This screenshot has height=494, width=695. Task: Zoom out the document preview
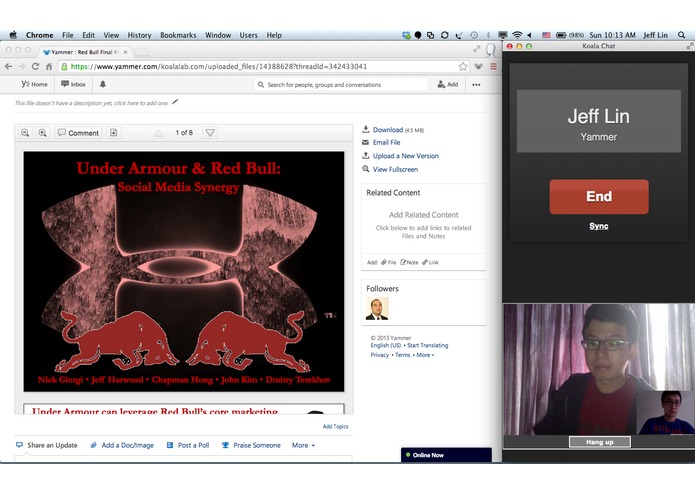(25, 132)
